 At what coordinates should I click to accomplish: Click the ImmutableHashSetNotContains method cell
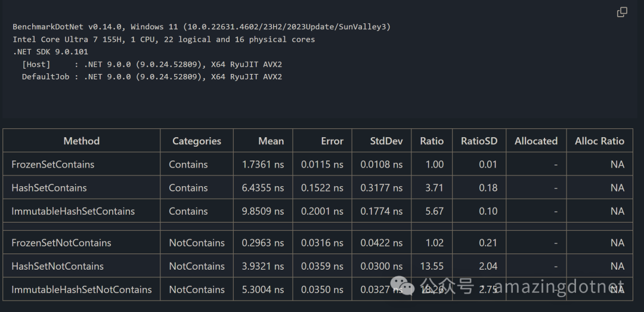[x=82, y=289]
